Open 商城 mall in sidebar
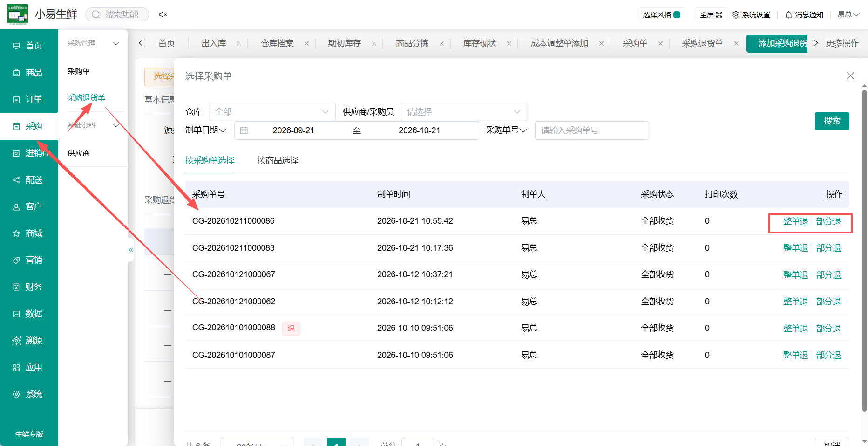This screenshot has width=868, height=446. [x=29, y=233]
